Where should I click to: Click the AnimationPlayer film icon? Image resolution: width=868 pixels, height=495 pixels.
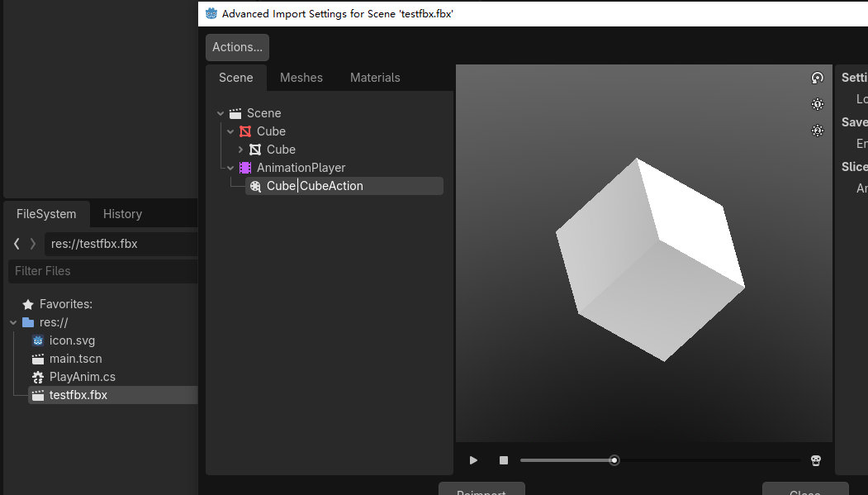[x=245, y=168]
